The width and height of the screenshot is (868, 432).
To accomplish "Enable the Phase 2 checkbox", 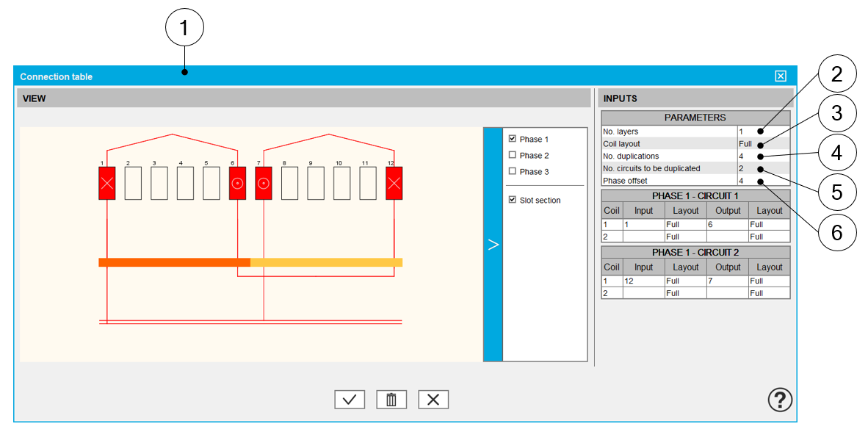I will 513,155.
